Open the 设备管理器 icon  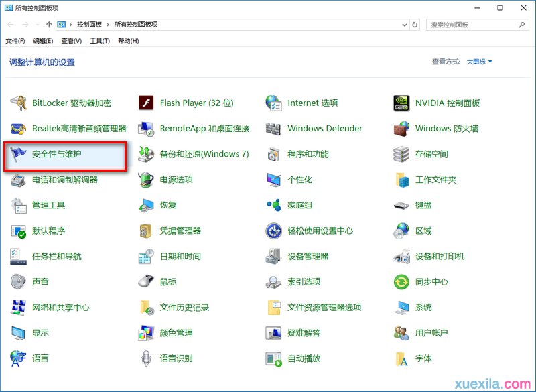[273, 256]
